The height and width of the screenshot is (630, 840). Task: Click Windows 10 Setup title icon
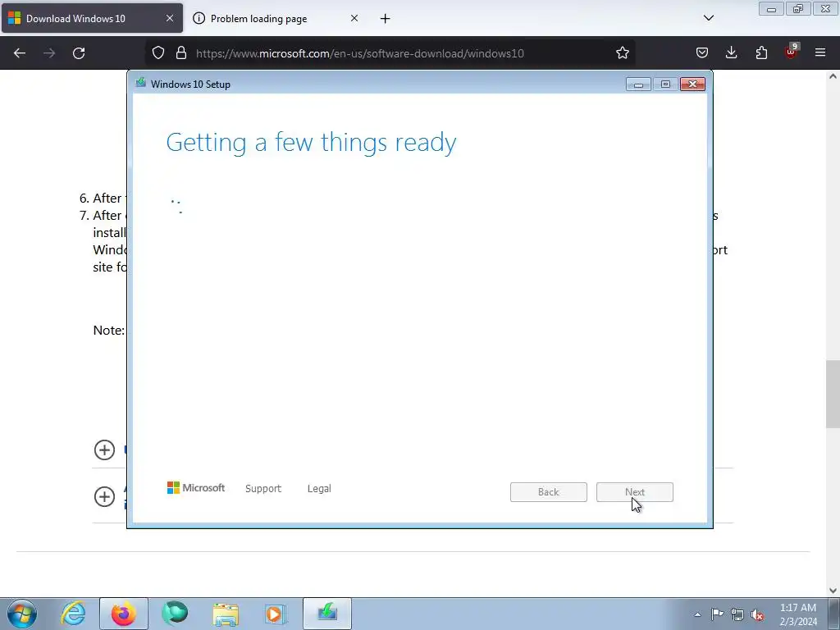click(141, 83)
